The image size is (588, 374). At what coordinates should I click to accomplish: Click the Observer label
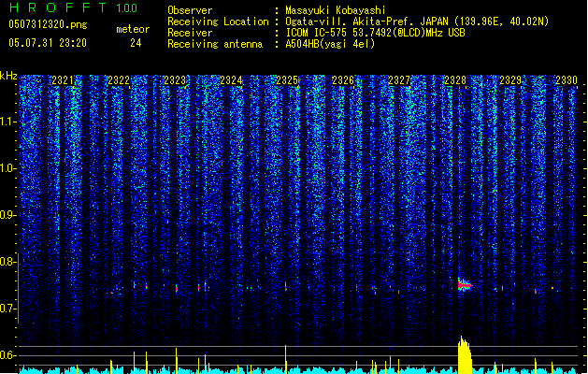click(190, 10)
